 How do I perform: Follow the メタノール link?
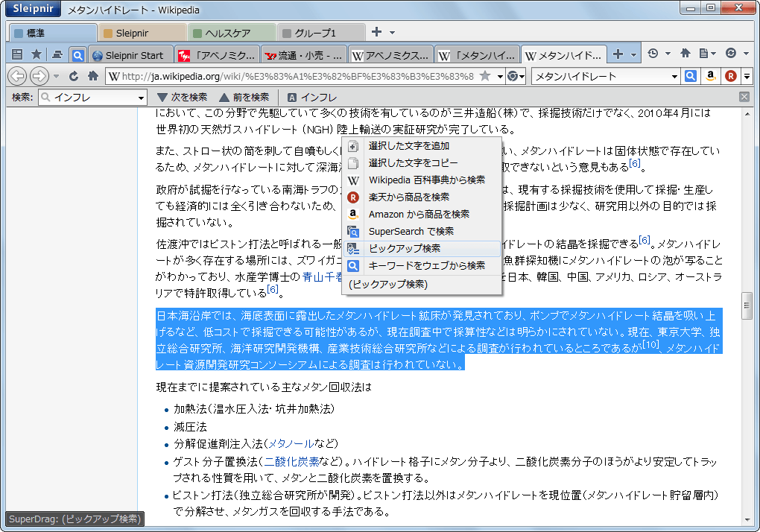coord(291,443)
